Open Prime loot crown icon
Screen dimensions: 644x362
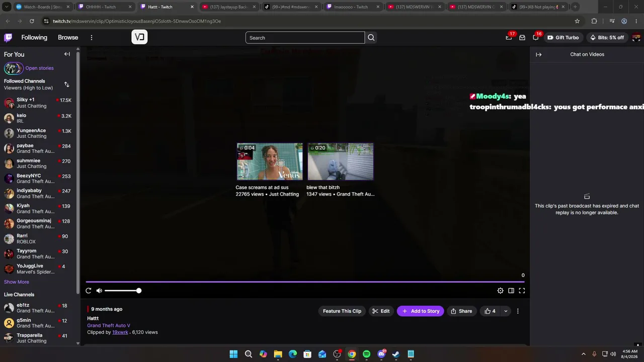(x=509, y=38)
